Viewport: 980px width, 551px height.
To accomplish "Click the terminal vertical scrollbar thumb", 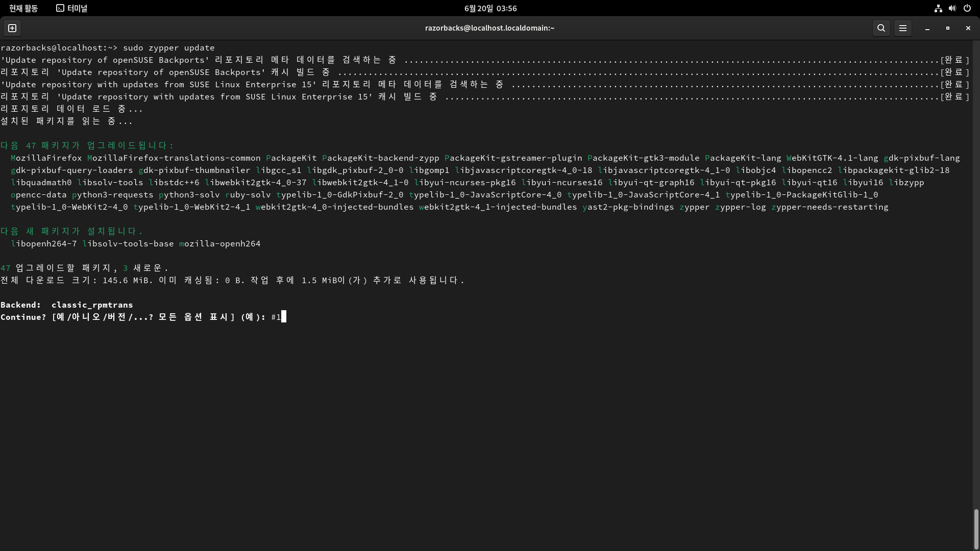I will click(x=976, y=528).
